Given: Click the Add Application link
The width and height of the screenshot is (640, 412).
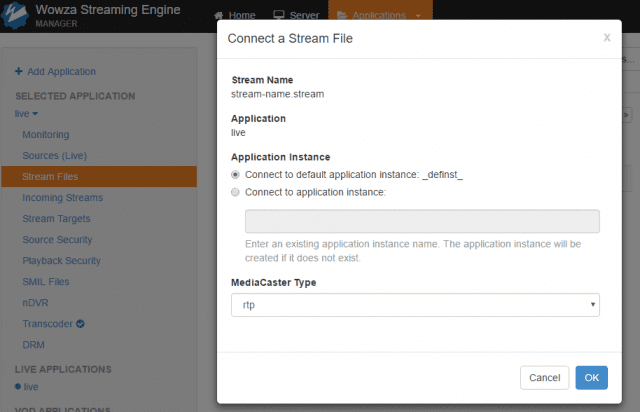Looking at the screenshot, I should (x=61, y=71).
